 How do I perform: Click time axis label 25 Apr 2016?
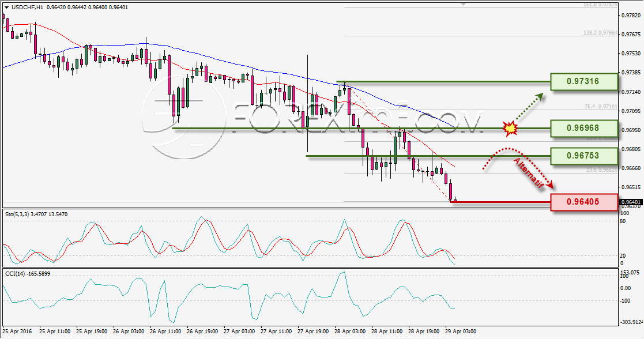coord(17,331)
